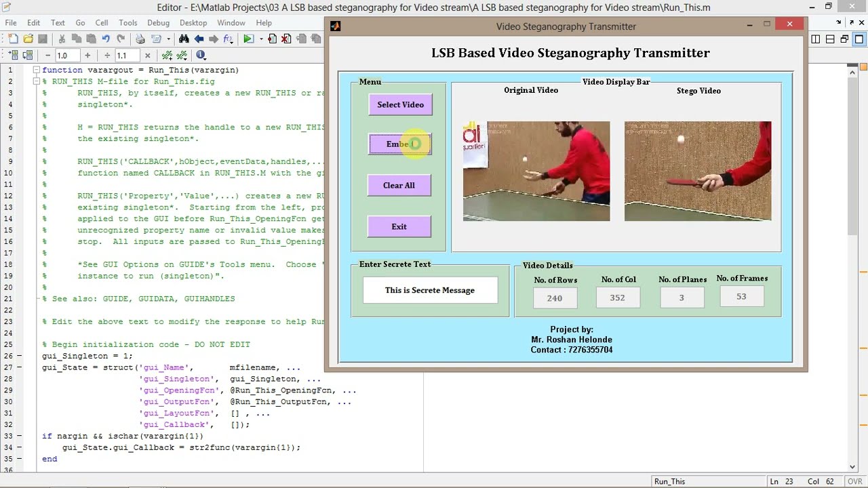
Task: Insert cell break with %% plus icon
Action: 167,55
